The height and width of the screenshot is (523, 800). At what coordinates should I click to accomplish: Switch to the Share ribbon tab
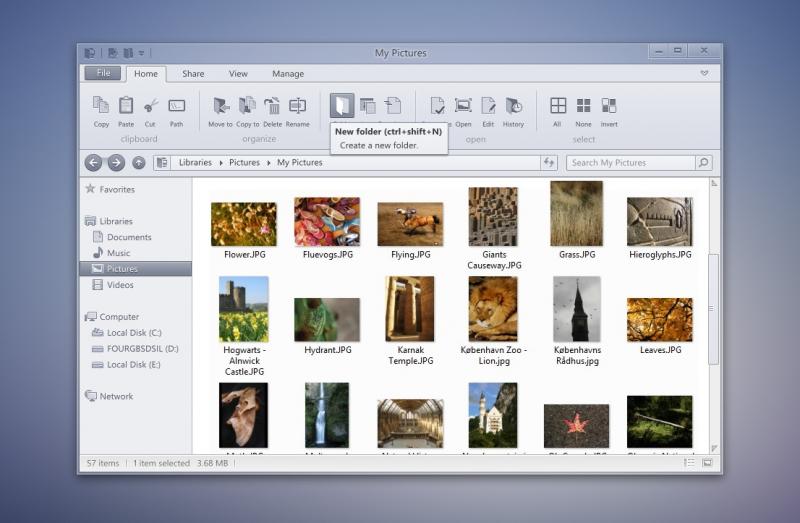tap(193, 74)
